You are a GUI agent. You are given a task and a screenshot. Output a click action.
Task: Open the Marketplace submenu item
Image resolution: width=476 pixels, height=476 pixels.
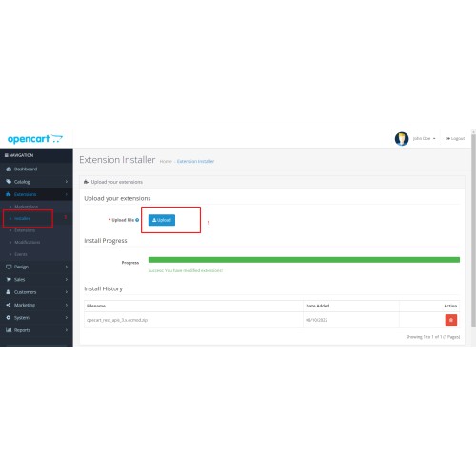26,207
